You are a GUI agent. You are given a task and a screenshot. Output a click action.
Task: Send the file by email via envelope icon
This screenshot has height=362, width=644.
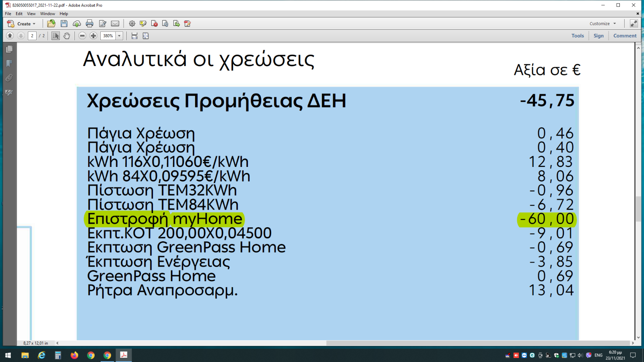(115, 24)
